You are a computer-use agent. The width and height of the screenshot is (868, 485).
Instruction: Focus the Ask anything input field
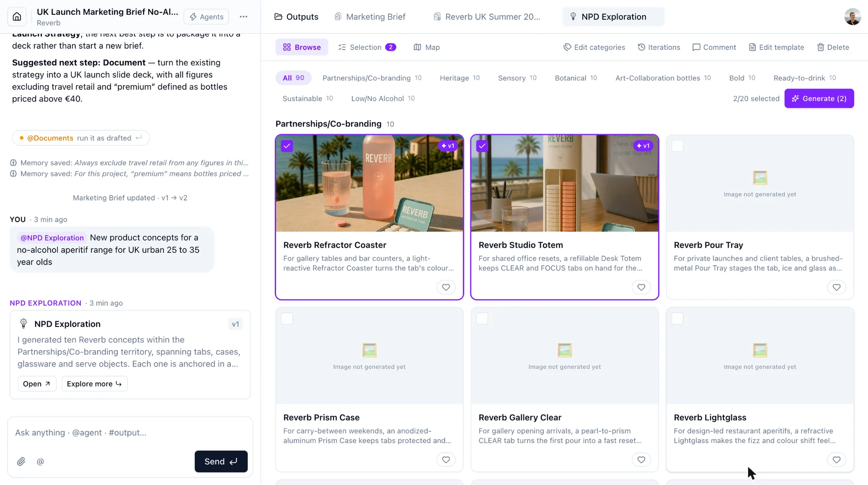(130, 432)
